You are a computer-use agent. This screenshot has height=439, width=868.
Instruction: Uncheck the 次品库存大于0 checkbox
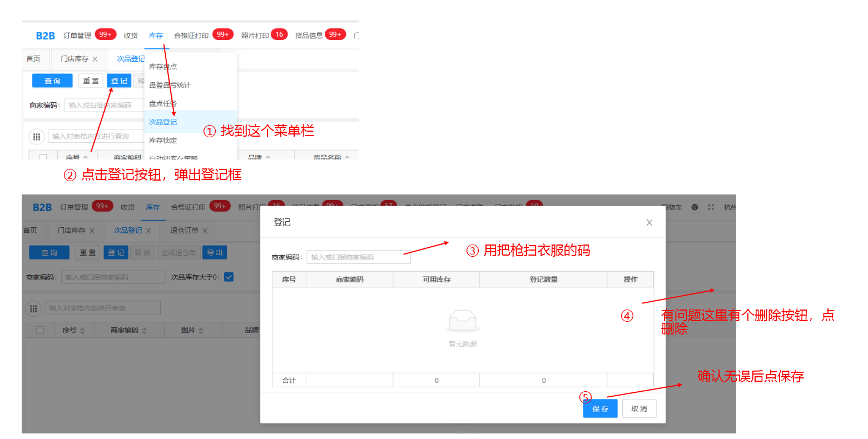click(229, 277)
